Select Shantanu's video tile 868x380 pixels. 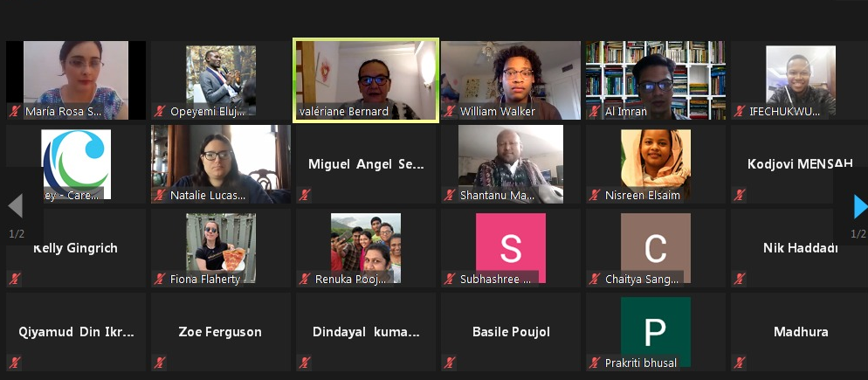[x=511, y=164]
